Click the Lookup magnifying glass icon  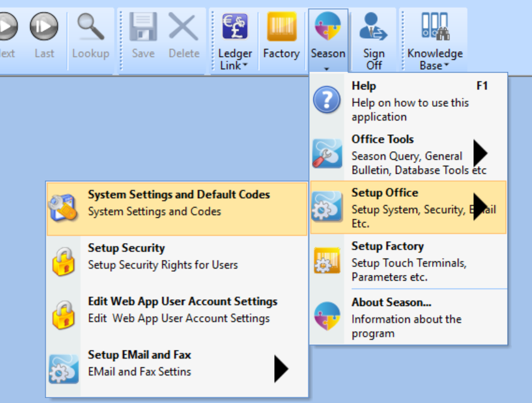click(91, 26)
